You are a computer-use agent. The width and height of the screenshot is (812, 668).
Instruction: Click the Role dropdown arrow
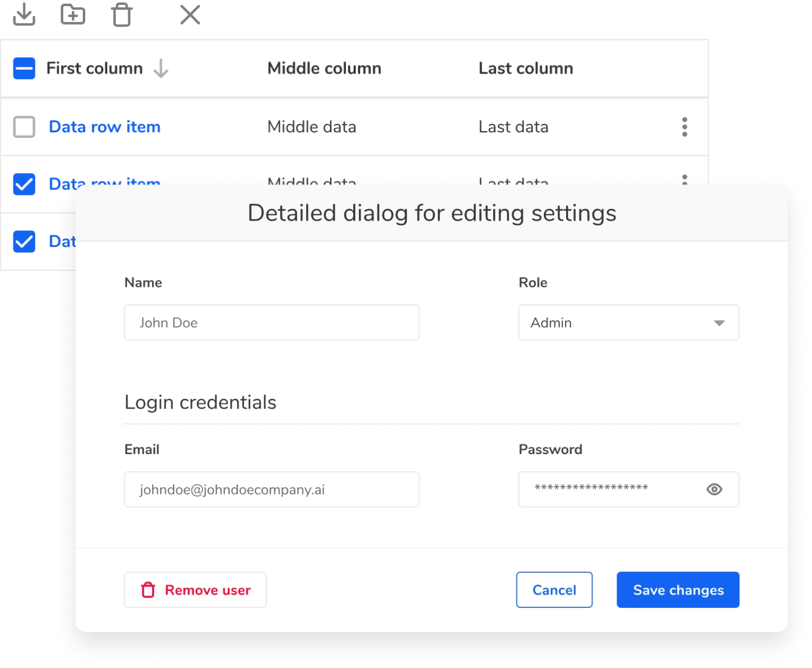pyautogui.click(x=719, y=323)
